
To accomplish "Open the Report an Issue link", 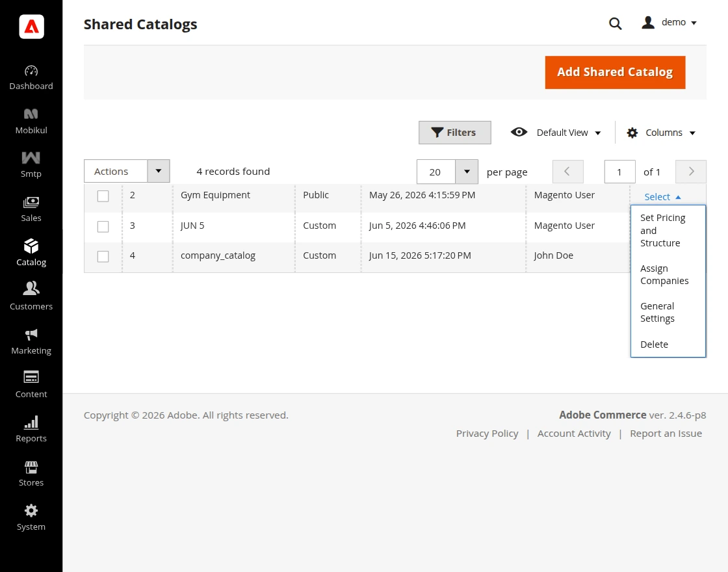I will [666, 434].
